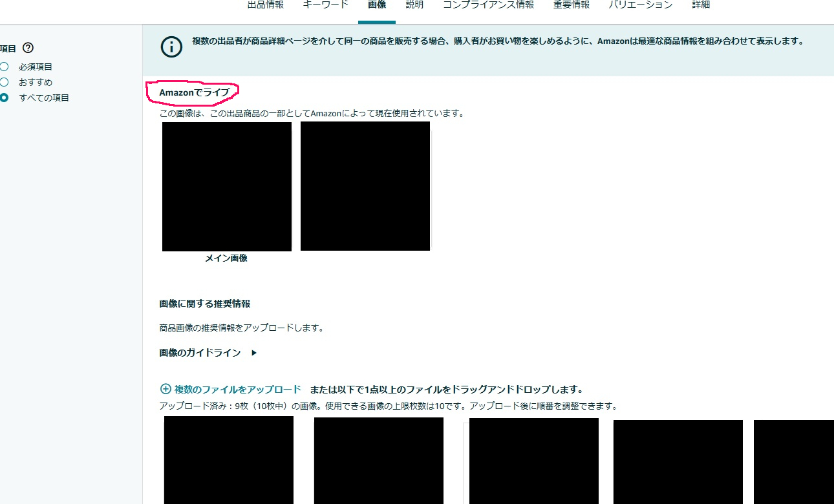
Task: Switch to the 出品情報 tab
Action: pyautogui.click(x=264, y=5)
